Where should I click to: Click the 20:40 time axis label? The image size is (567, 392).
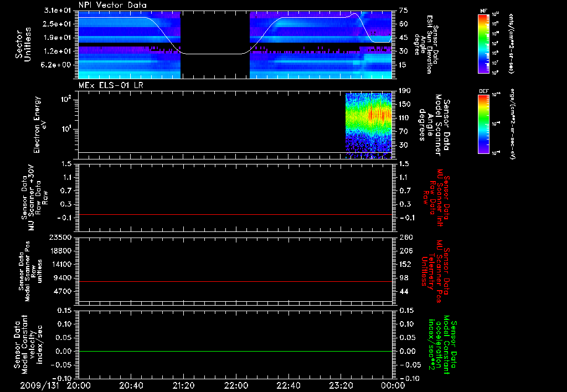[131, 386]
